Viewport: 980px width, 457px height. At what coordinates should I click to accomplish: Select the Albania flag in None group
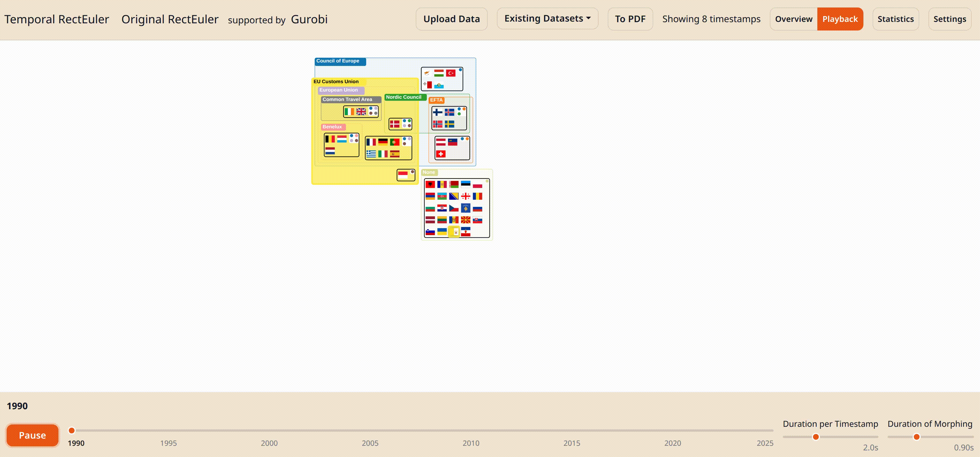(x=430, y=184)
